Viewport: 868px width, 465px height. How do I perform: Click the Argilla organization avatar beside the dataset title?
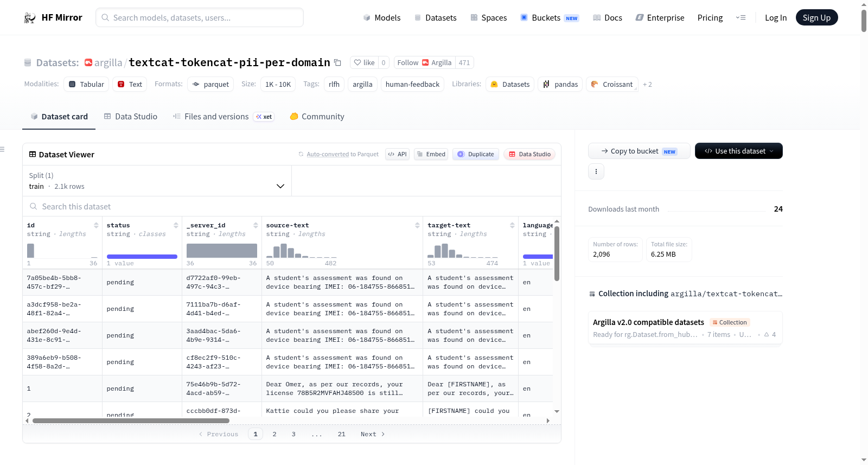88,62
